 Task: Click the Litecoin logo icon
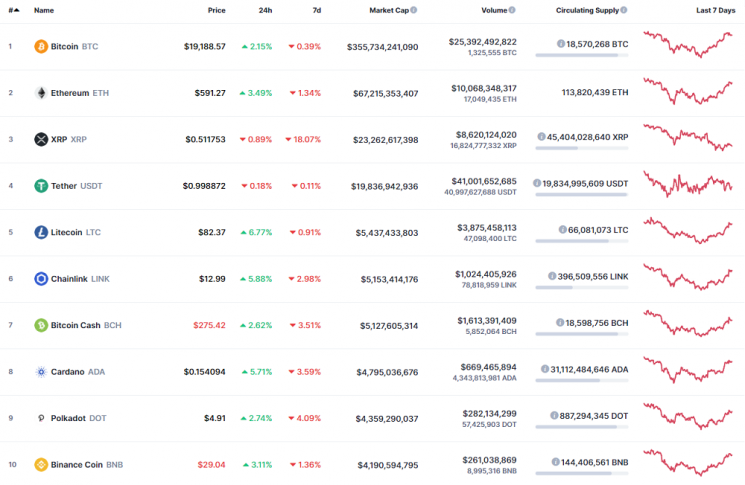click(41, 232)
